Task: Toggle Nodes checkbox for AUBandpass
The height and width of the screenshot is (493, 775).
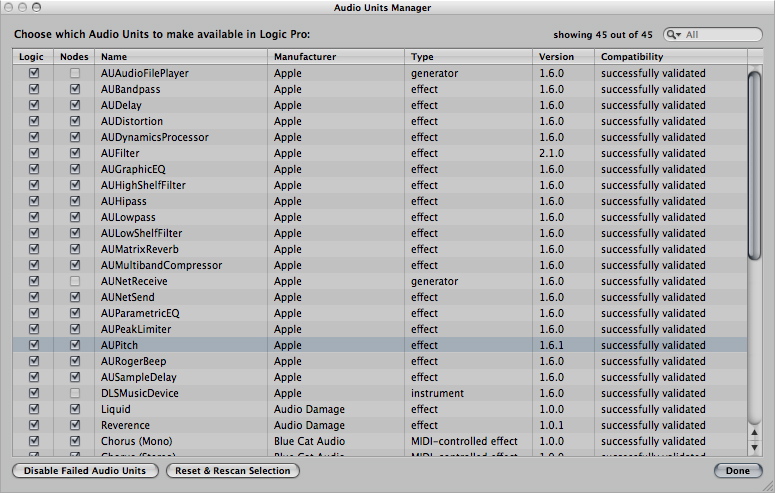Action: coord(75,89)
